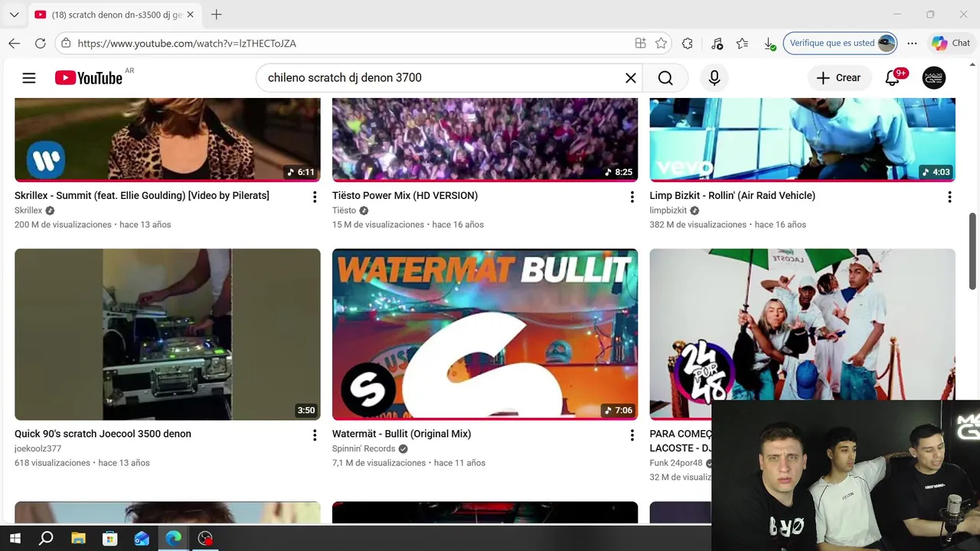Viewport: 980px width, 551px height.
Task: Open Microsoft Store from the taskbar
Action: click(x=110, y=538)
